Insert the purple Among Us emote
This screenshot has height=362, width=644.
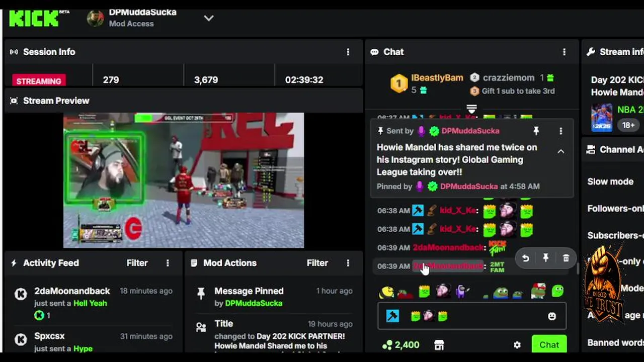462,291
